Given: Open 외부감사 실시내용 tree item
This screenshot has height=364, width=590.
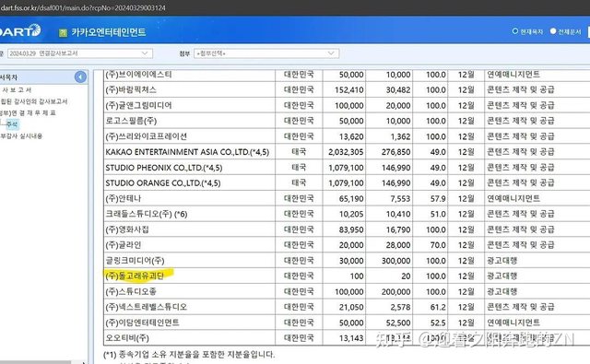Looking at the screenshot, I should (21, 135).
